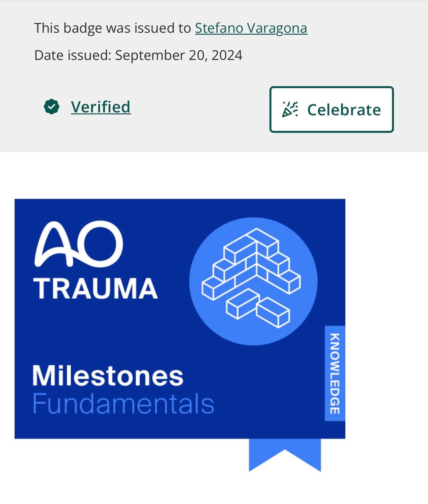Screen dimensions: 428x504
Task: Click the word 2024 in the issue date
Action: (227, 55)
